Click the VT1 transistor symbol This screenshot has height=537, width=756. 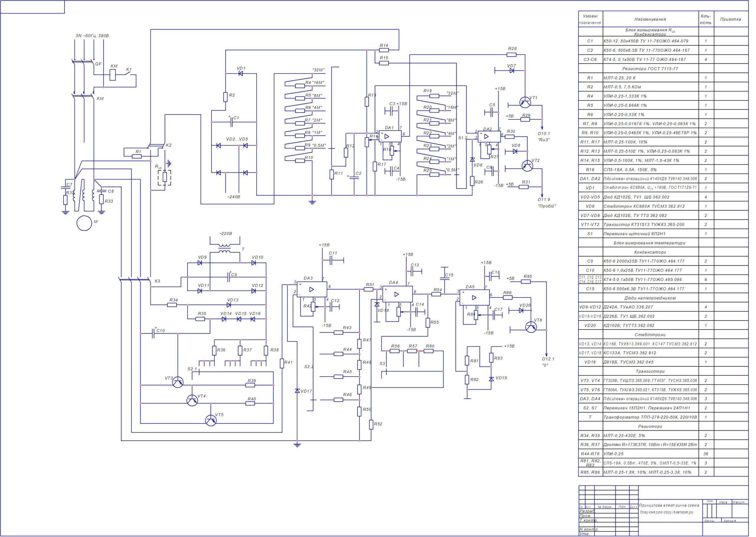pos(525,102)
